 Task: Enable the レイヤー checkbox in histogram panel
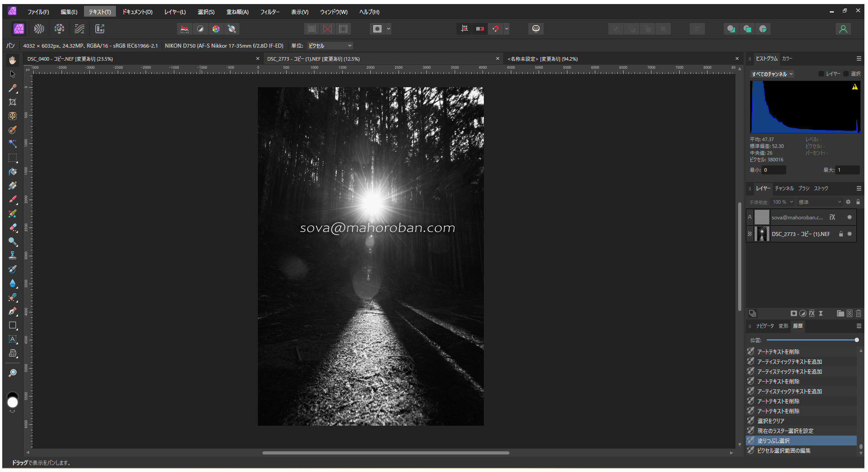[821, 74]
